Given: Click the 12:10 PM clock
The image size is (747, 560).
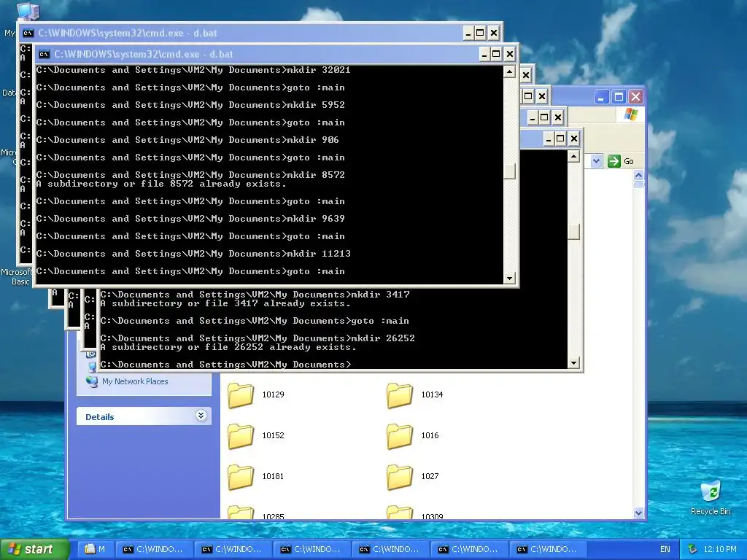Looking at the screenshot, I should (719, 549).
